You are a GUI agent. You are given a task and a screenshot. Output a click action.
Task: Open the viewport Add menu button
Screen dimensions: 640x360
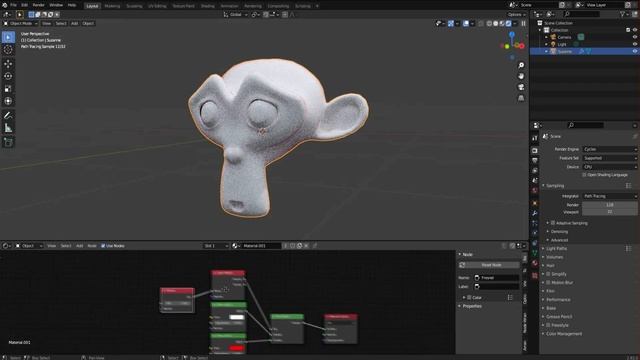pyautogui.click(x=74, y=23)
